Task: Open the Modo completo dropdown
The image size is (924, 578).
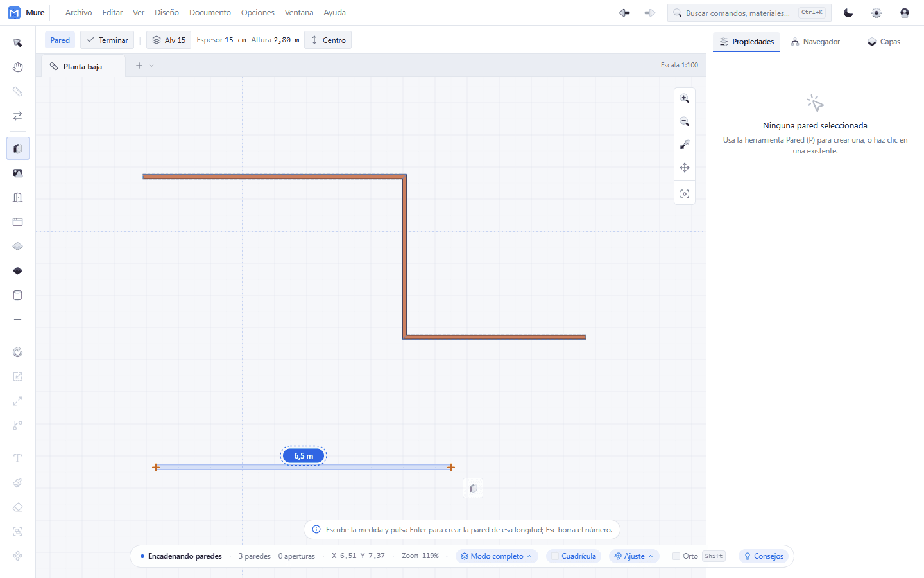Action: click(x=497, y=556)
